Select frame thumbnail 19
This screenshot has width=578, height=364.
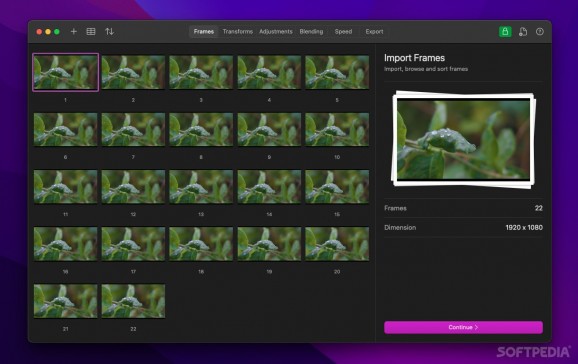point(269,244)
